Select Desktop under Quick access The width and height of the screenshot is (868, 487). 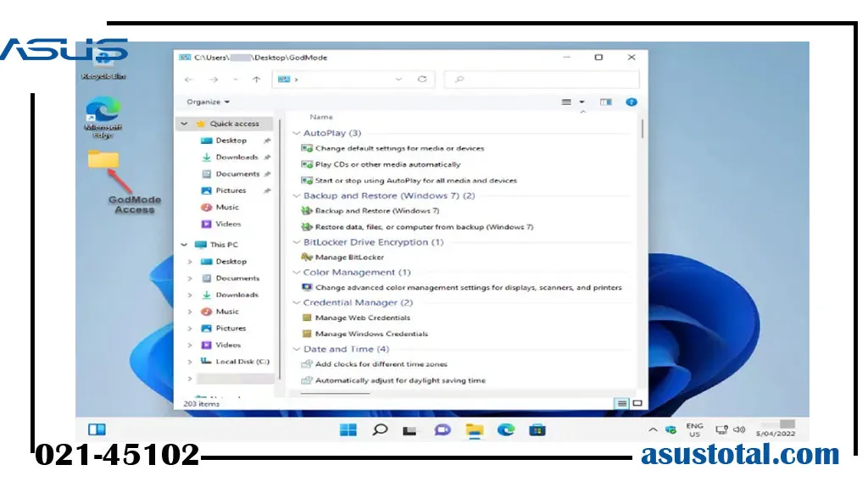point(231,141)
